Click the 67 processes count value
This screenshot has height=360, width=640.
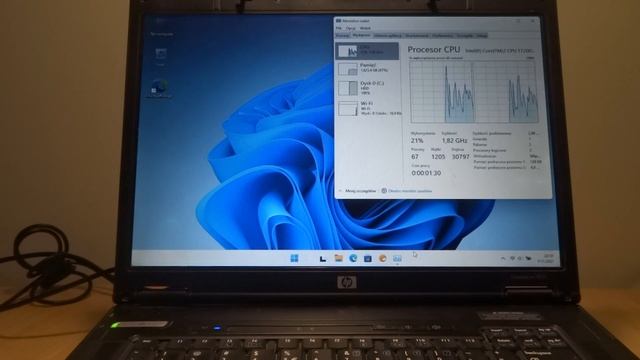pyautogui.click(x=415, y=157)
